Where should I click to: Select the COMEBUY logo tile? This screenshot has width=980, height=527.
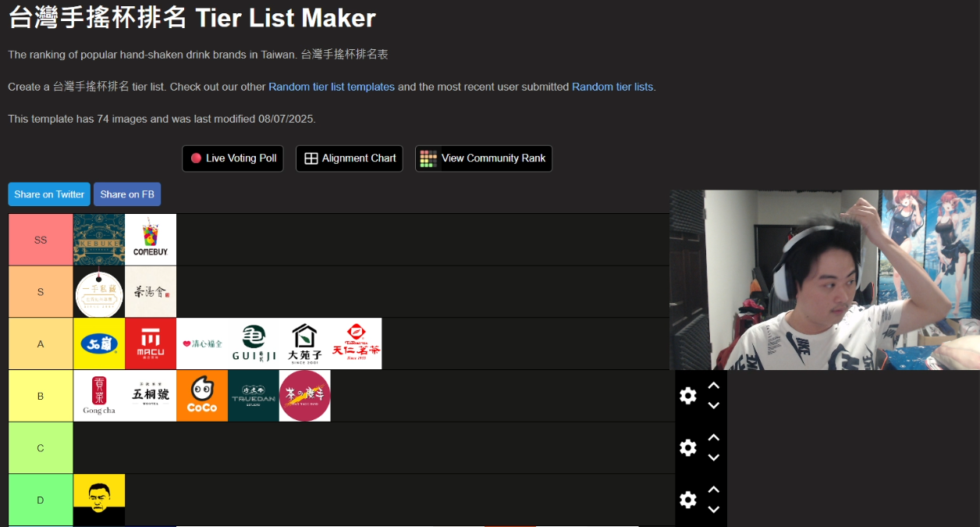[x=151, y=240]
